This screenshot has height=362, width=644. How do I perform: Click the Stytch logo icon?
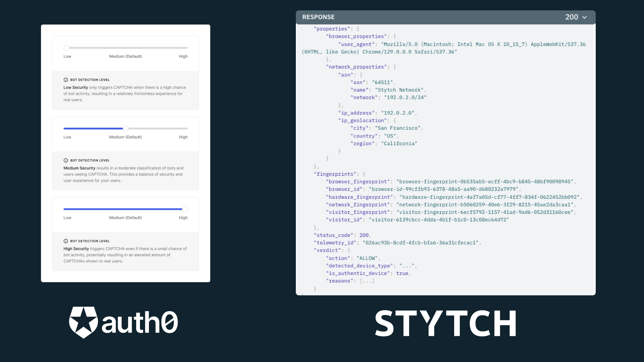coord(445,323)
